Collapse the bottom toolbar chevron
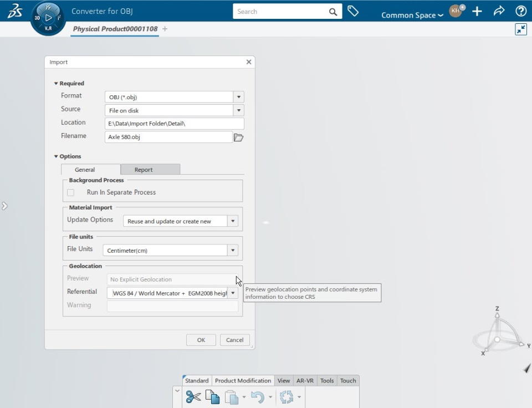This screenshot has height=408, width=532. (177, 391)
